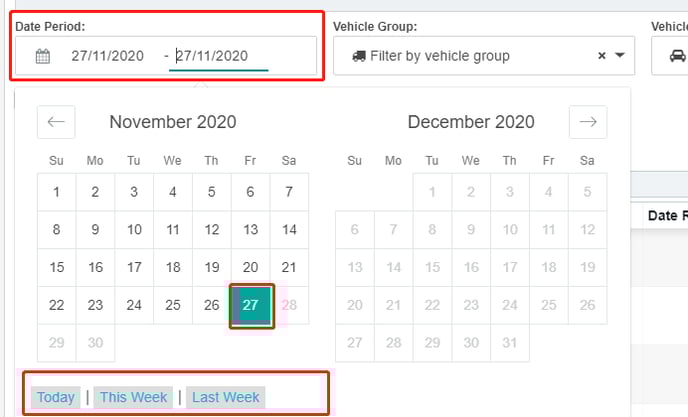Image resolution: width=688 pixels, height=417 pixels.
Task: Click the car icon in the vehicle filter
Action: pos(677,56)
